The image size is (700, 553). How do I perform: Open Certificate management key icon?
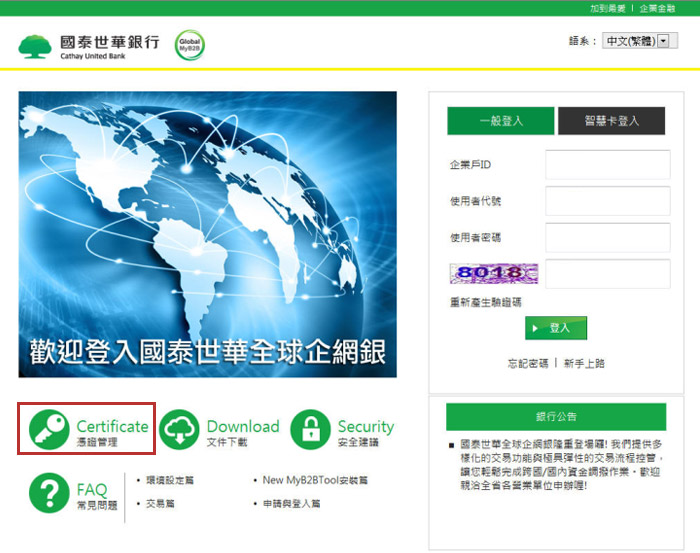pos(49,429)
